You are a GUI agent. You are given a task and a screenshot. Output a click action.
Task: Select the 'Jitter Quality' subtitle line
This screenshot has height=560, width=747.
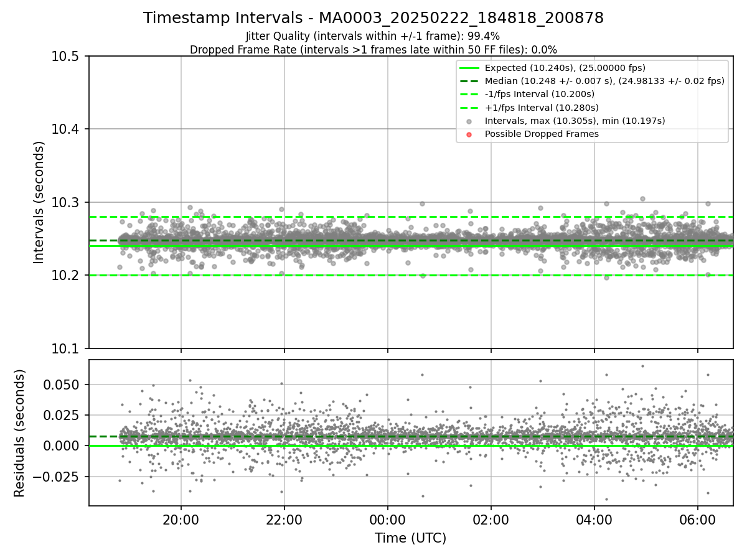(x=373, y=37)
